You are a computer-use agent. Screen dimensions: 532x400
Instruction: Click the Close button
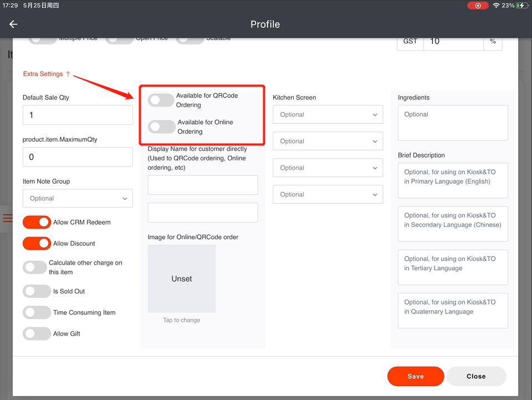476,376
